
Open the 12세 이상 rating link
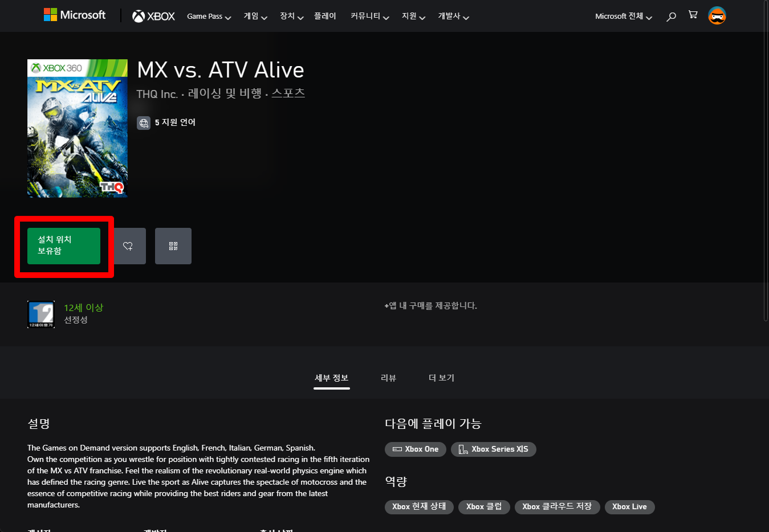click(83, 308)
